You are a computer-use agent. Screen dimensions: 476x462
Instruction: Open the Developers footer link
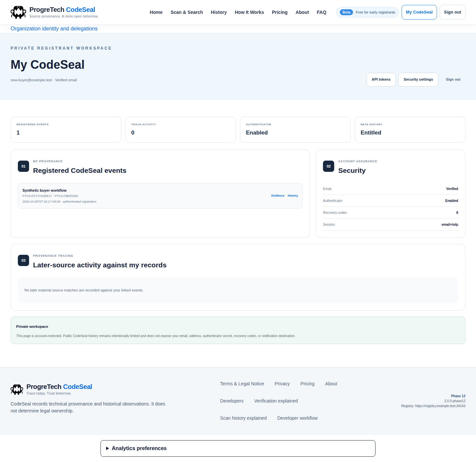click(232, 401)
